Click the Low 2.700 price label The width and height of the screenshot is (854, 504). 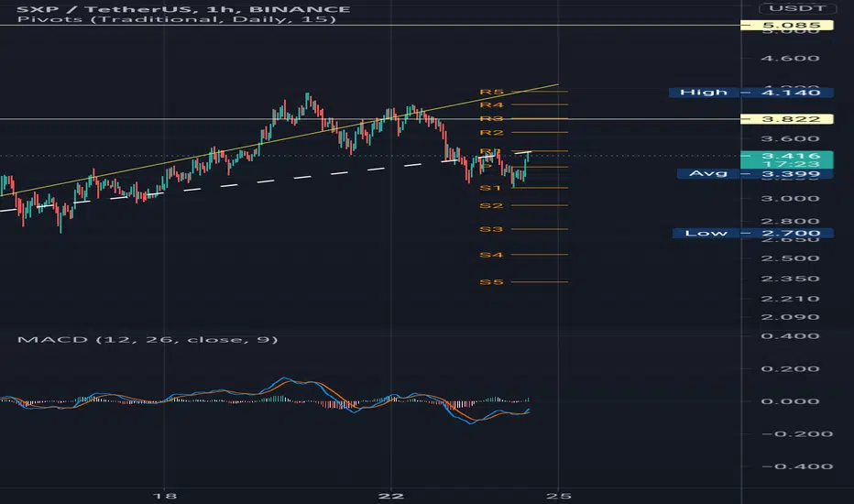[752, 233]
